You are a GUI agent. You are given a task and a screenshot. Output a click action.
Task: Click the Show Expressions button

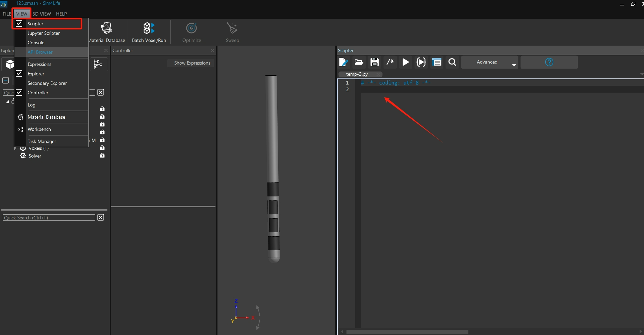click(192, 63)
